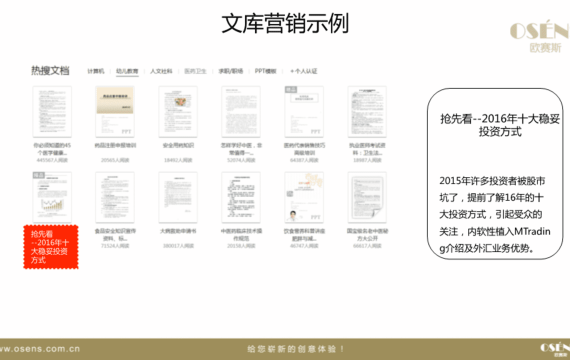Open the 饮食营养科普讲座 PPT thumbnail
This screenshot has height=360, width=570.
click(x=304, y=197)
